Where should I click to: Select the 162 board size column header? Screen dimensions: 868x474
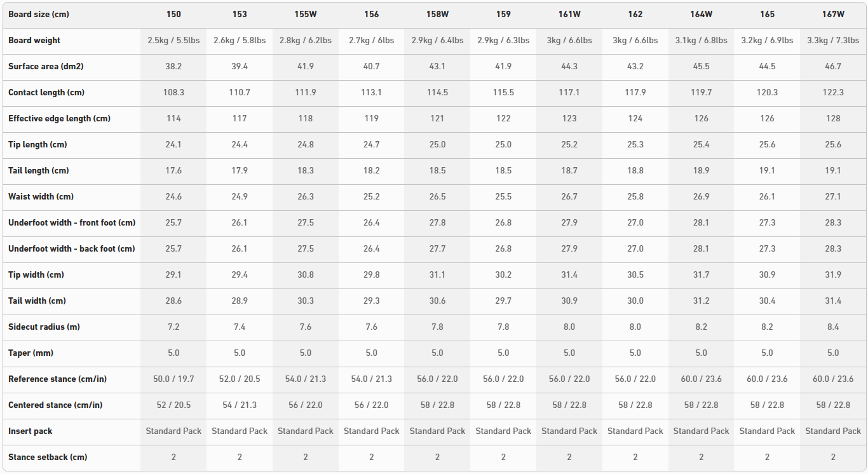[635, 14]
